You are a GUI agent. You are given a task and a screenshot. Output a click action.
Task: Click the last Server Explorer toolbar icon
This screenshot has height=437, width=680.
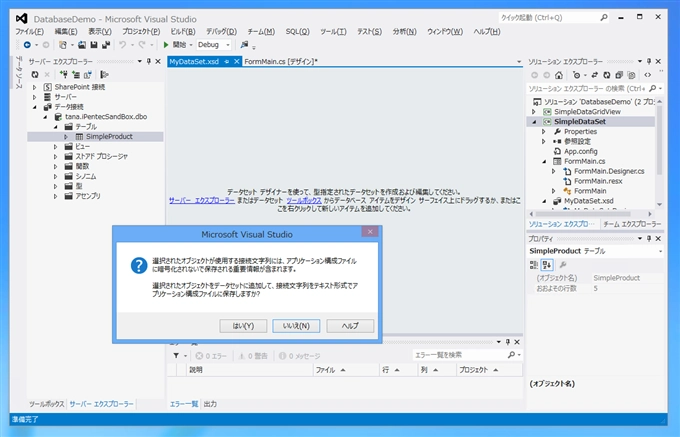click(x=104, y=75)
